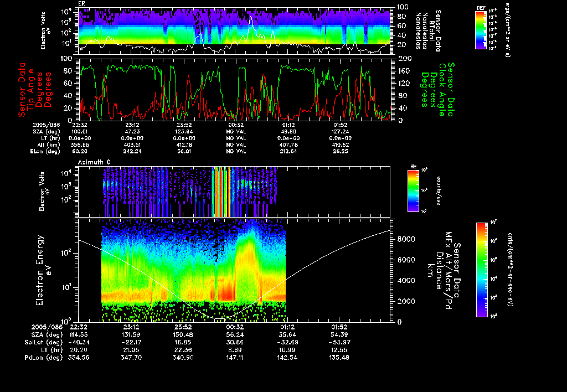Click the 'SolLat (deg)' row header

pyautogui.click(x=44, y=342)
